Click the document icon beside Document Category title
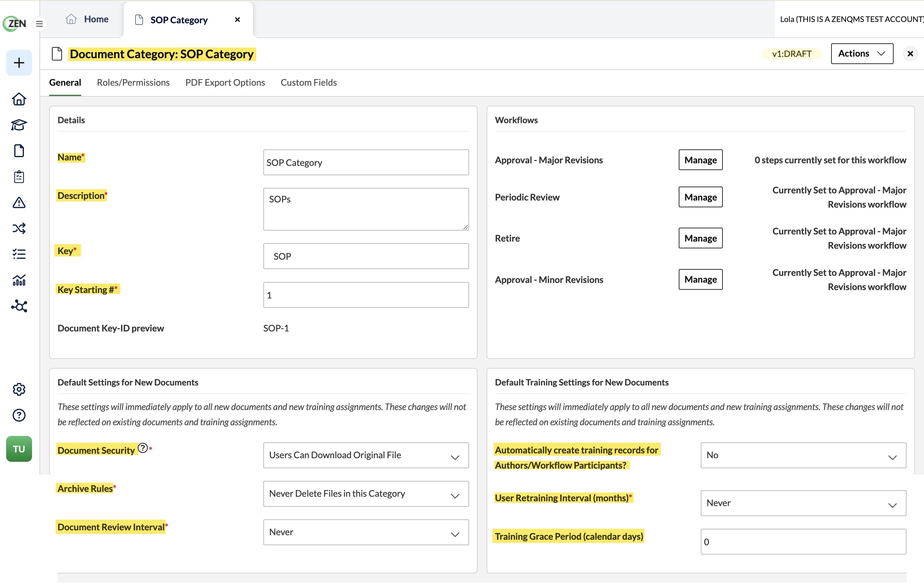Screen dimensions: 924x585 pyautogui.click(x=57, y=54)
